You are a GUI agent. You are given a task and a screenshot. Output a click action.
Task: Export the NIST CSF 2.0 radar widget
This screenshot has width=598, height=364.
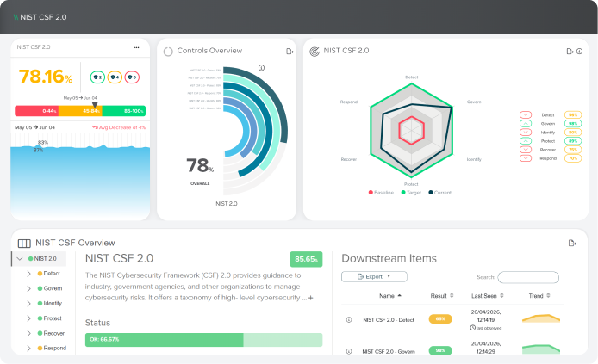pos(570,52)
